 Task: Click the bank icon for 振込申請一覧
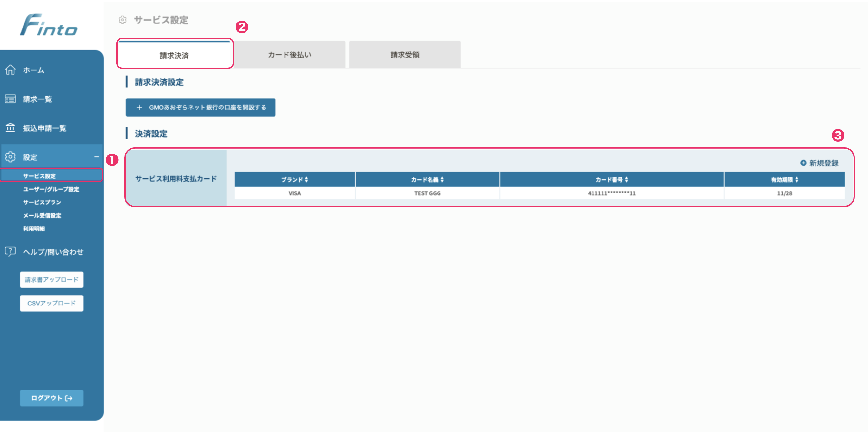point(10,128)
